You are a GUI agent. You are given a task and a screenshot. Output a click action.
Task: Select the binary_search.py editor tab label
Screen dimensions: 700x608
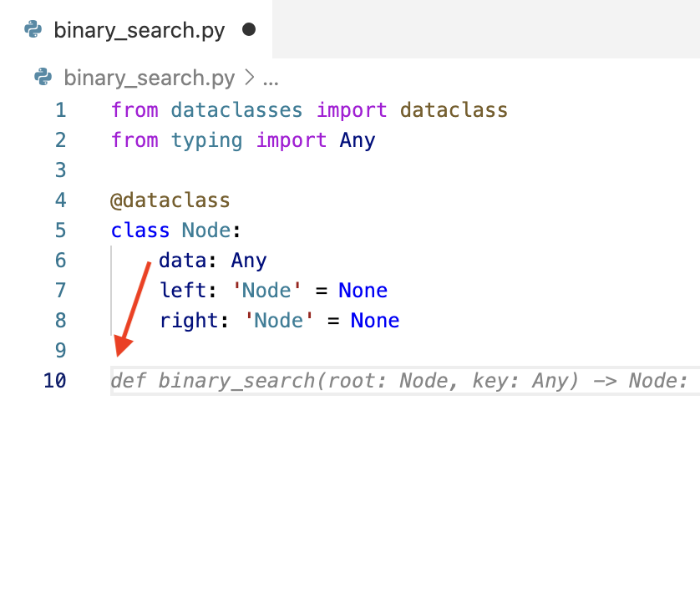coord(139,31)
